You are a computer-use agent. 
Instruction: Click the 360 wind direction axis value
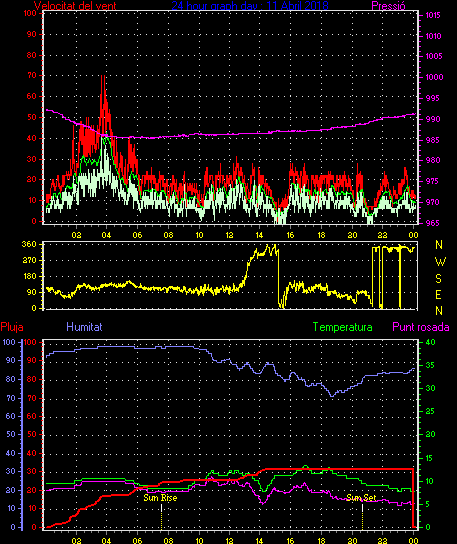pos(29,244)
